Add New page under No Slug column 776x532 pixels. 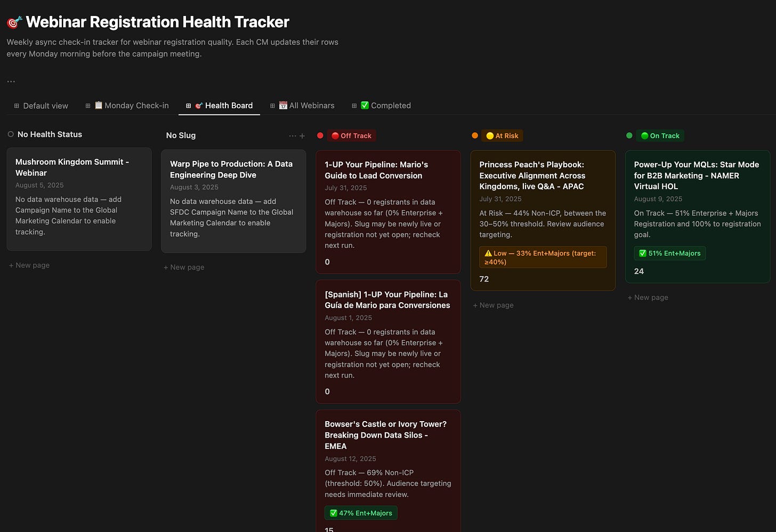(x=184, y=268)
